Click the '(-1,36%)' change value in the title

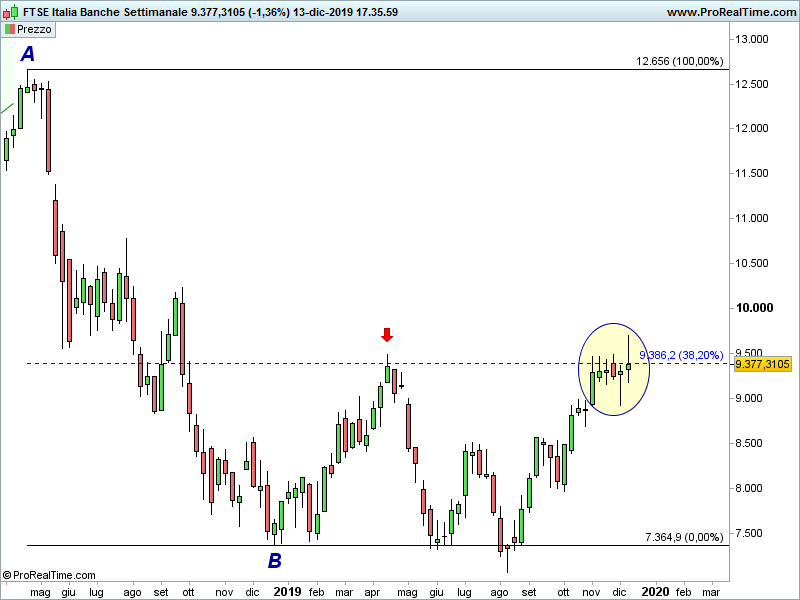269,12
